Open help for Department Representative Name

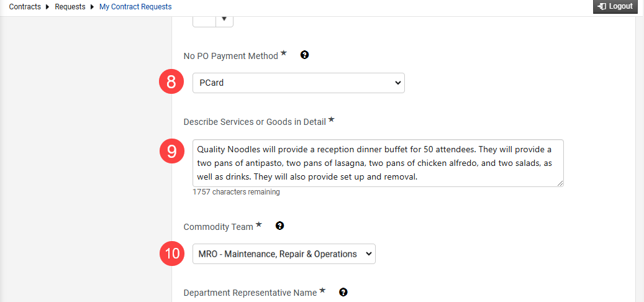[343, 292]
